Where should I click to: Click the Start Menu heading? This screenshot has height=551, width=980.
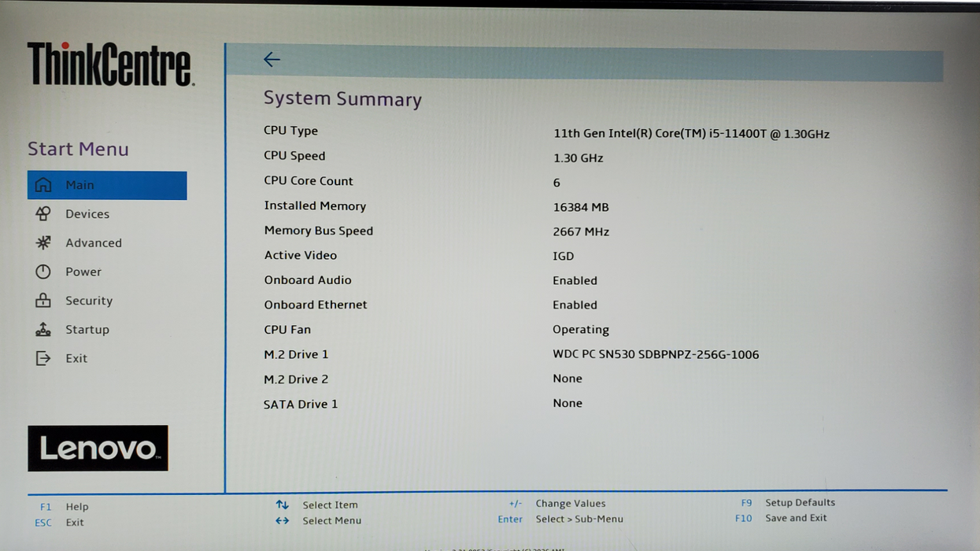[x=78, y=149]
